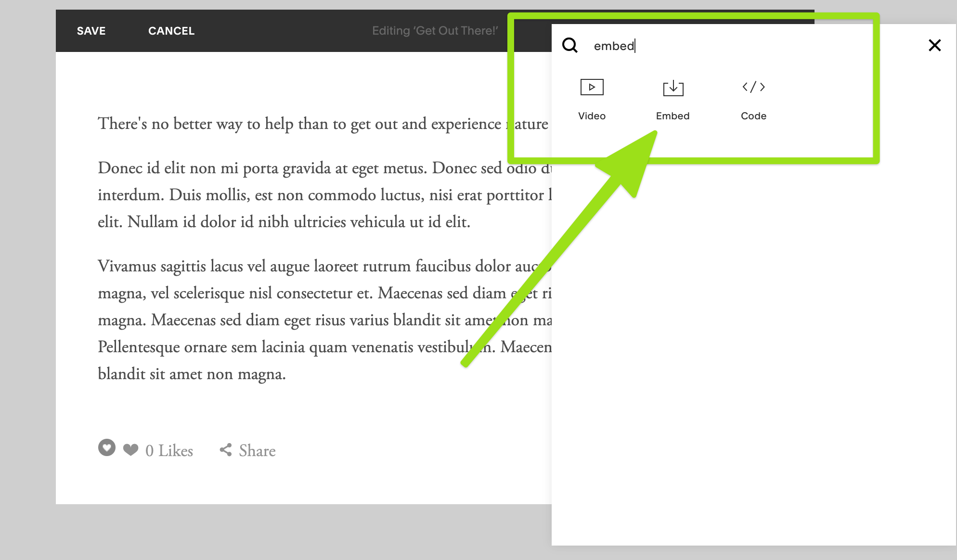Click the Editing 'Get Out There!' title
The width and height of the screenshot is (957, 560).
pos(435,31)
